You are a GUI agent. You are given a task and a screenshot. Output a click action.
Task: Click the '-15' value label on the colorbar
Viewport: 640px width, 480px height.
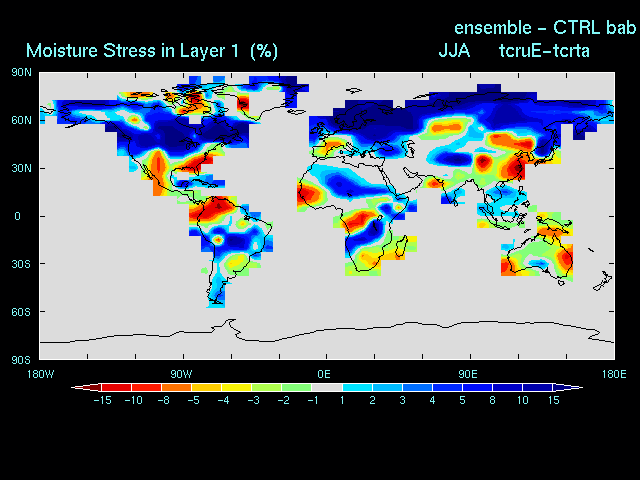point(101,401)
